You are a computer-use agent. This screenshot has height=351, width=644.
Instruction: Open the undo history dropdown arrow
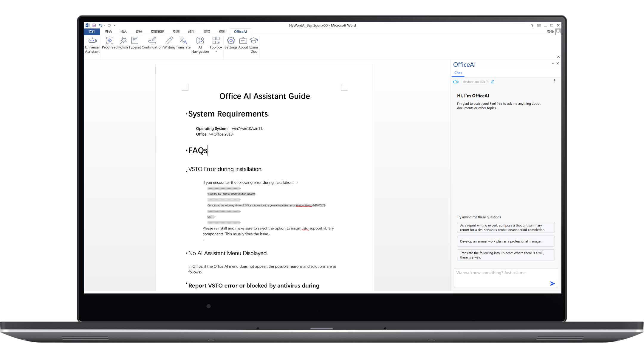click(x=104, y=26)
